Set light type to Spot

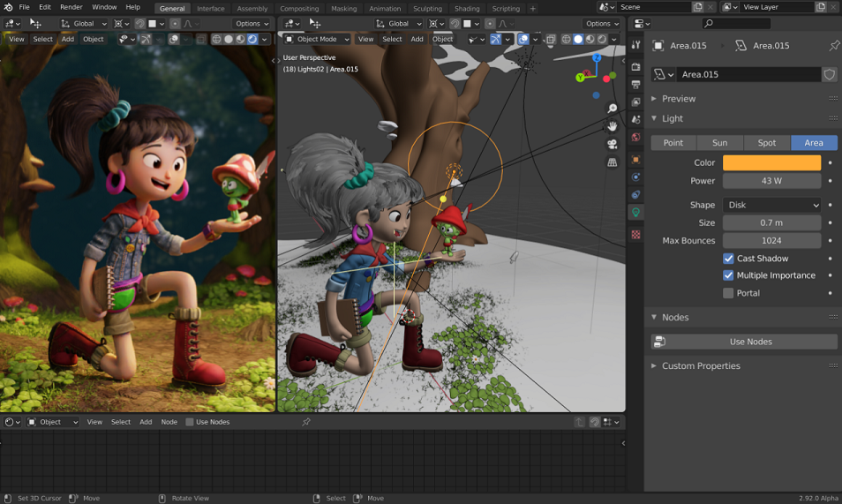tap(767, 142)
